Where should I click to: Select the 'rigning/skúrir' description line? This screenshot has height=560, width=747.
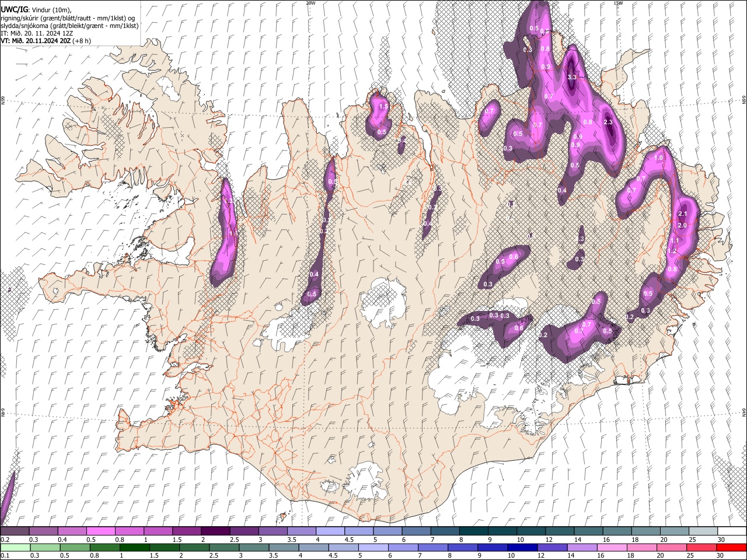(68, 17)
